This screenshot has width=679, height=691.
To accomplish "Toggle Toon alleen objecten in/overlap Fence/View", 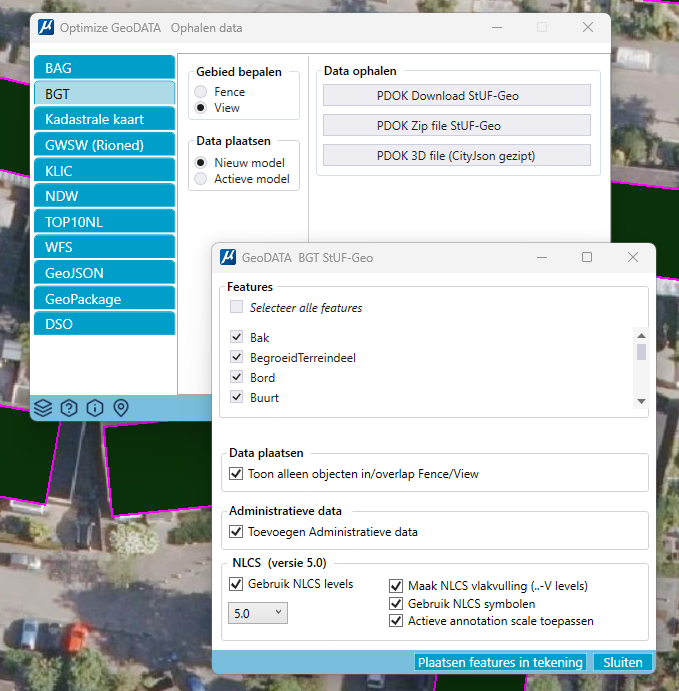I will coord(236,474).
